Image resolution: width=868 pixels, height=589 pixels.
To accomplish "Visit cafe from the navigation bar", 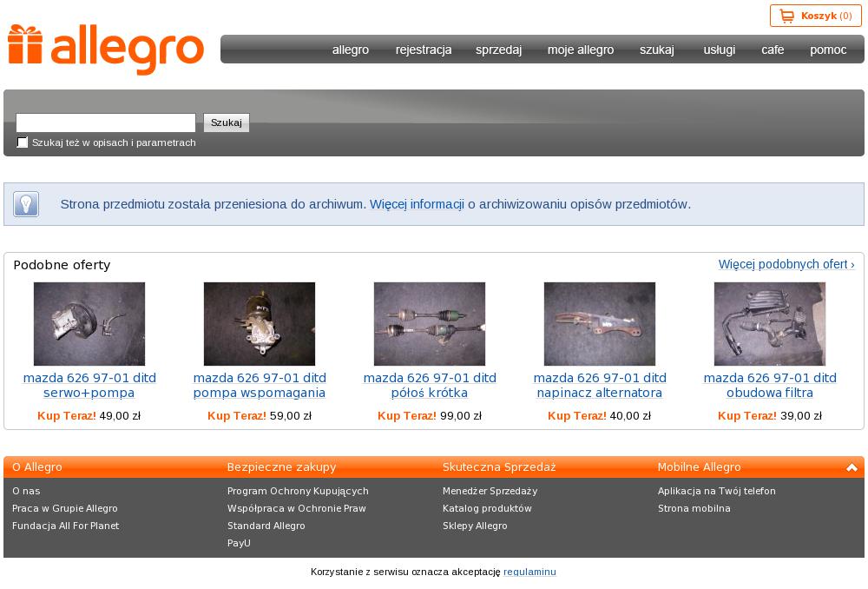I will pos(773,50).
